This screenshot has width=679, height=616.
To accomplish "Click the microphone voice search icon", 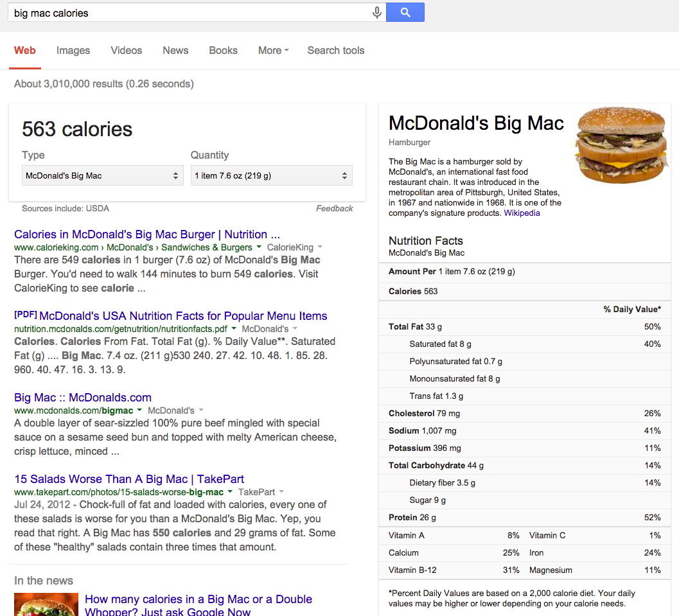I will tap(376, 13).
